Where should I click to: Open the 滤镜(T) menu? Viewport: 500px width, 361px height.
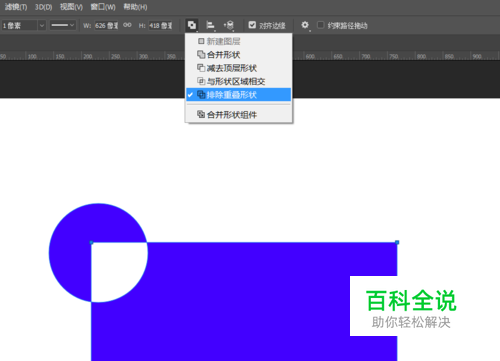pyautogui.click(x=15, y=7)
